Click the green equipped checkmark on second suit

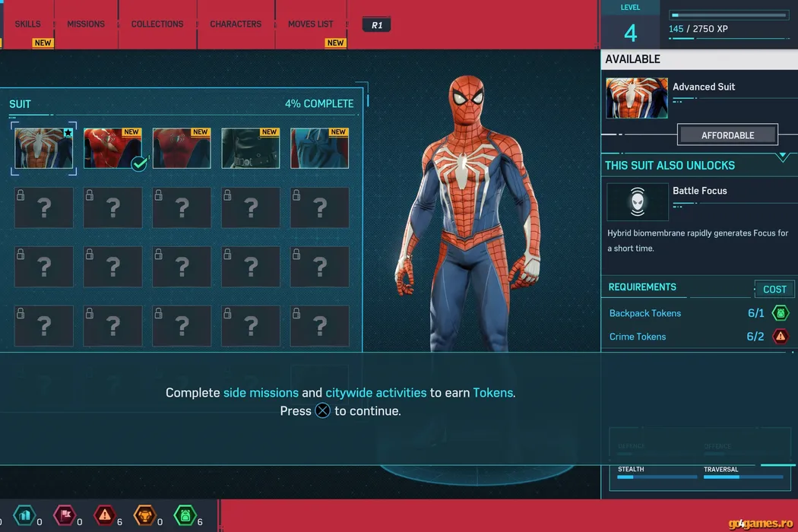click(x=139, y=163)
